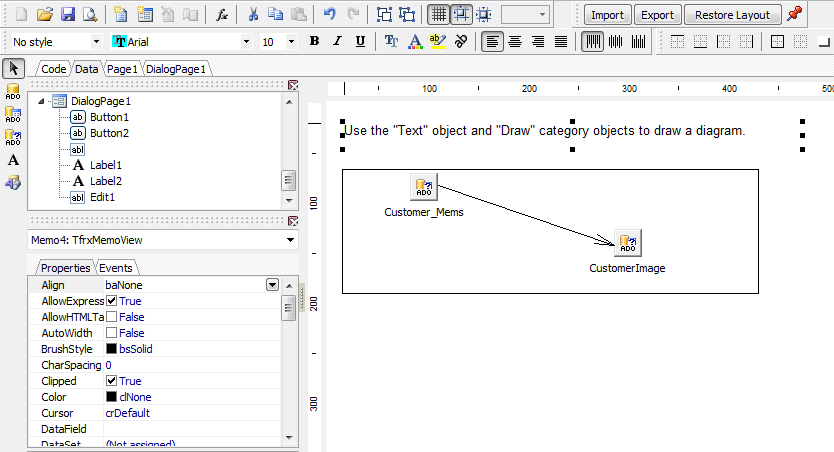Add a new dialog page
This screenshot has width=834, height=452.
[144, 14]
